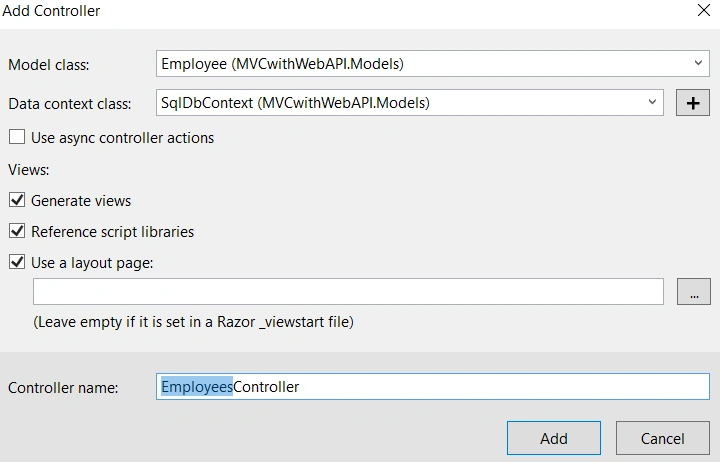Select the Employee (MVCwithWebAPI.Models) combo box text
The image size is (720, 462).
pos(282,63)
